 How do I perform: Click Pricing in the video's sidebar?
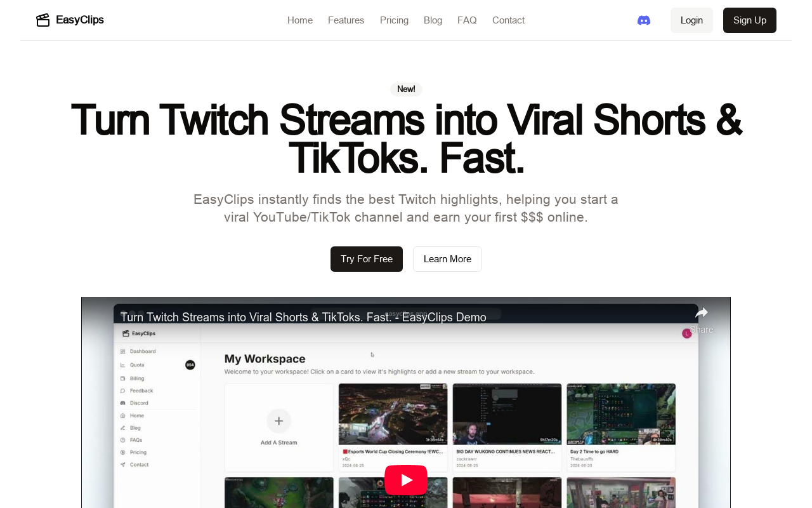pyautogui.click(x=138, y=453)
